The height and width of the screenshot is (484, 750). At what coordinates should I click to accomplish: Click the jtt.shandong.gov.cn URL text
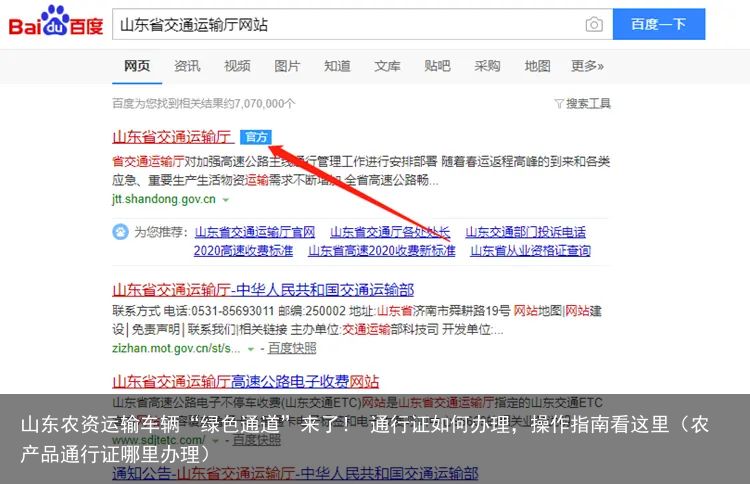(164, 199)
